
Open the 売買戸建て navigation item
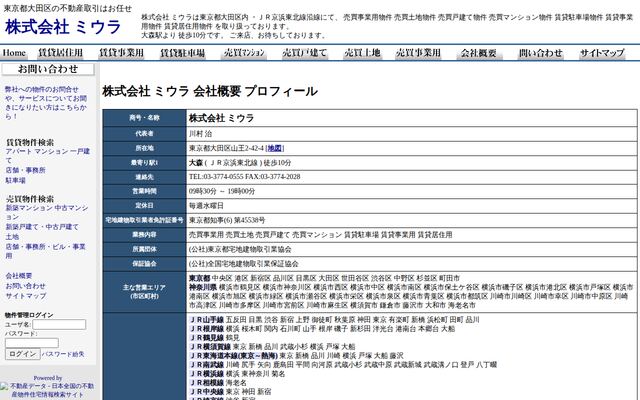pyautogui.click(x=304, y=53)
